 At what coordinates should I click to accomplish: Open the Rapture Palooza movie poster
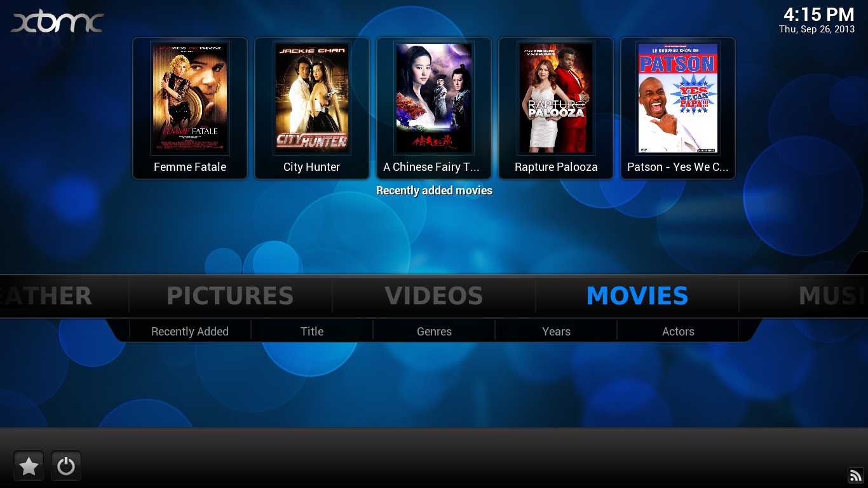point(556,98)
